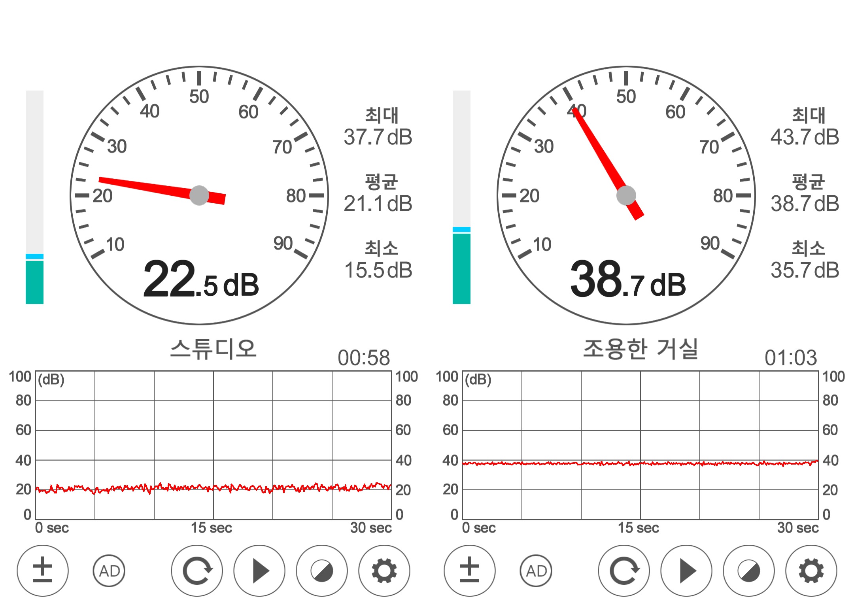Toggle the contrast theme on the right meter
The width and height of the screenshot is (854, 616).
click(749, 571)
